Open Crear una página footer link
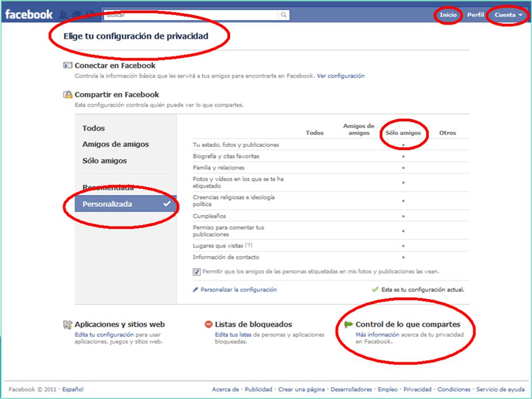Viewport: 532px width, 399px height. click(301, 389)
